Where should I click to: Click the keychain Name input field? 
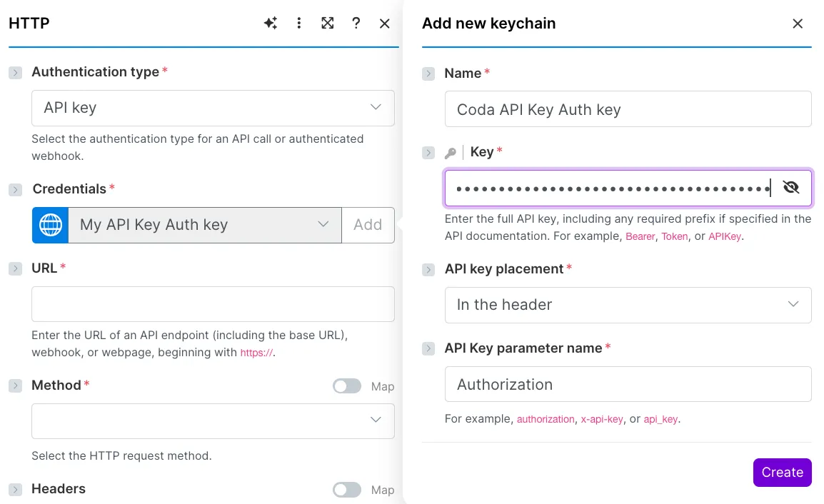[628, 109]
